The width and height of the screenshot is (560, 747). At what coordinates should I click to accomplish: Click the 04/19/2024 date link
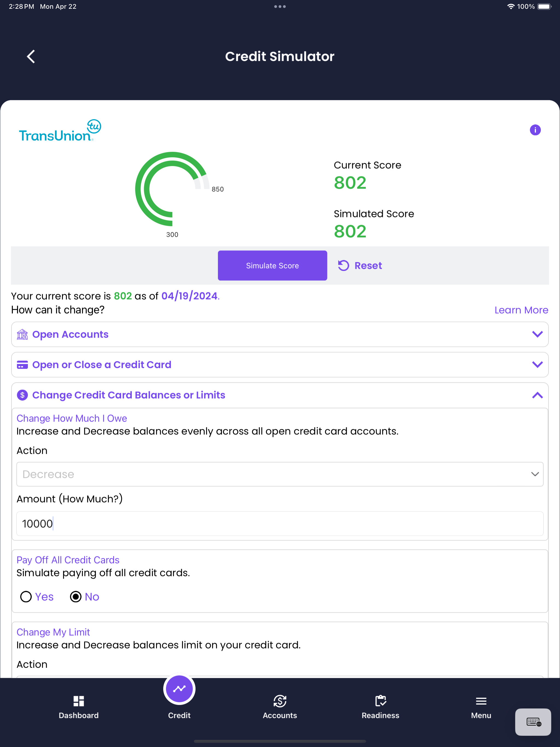tap(189, 296)
